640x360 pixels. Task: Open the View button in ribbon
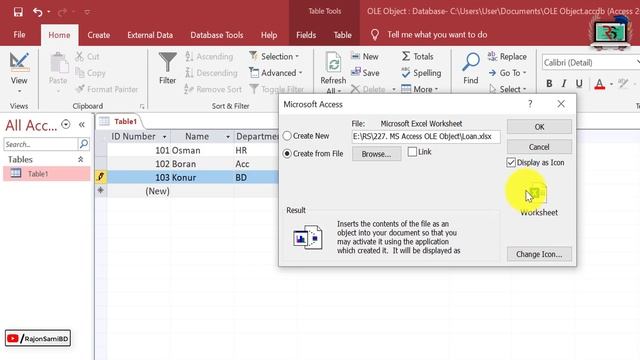pos(19,73)
